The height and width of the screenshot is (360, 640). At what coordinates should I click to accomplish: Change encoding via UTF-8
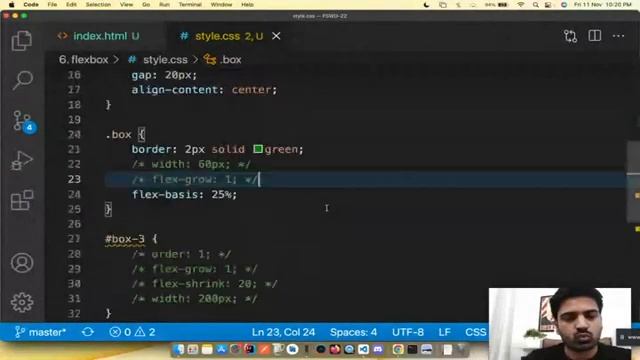(x=408, y=332)
